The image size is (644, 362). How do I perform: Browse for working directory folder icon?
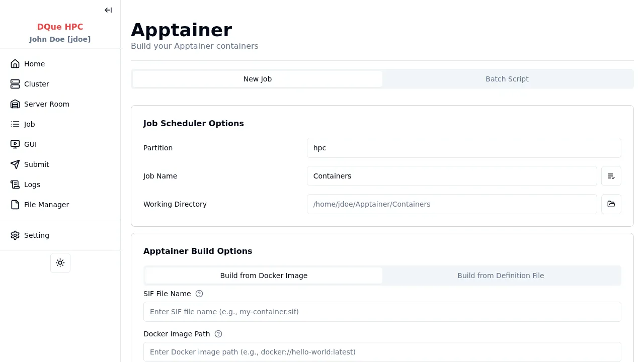[611, 204]
